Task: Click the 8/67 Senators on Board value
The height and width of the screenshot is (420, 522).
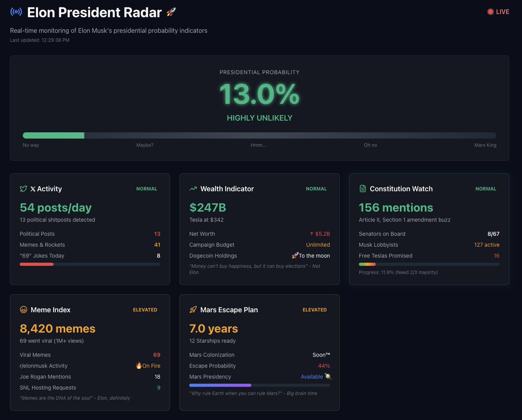Action: pos(492,234)
